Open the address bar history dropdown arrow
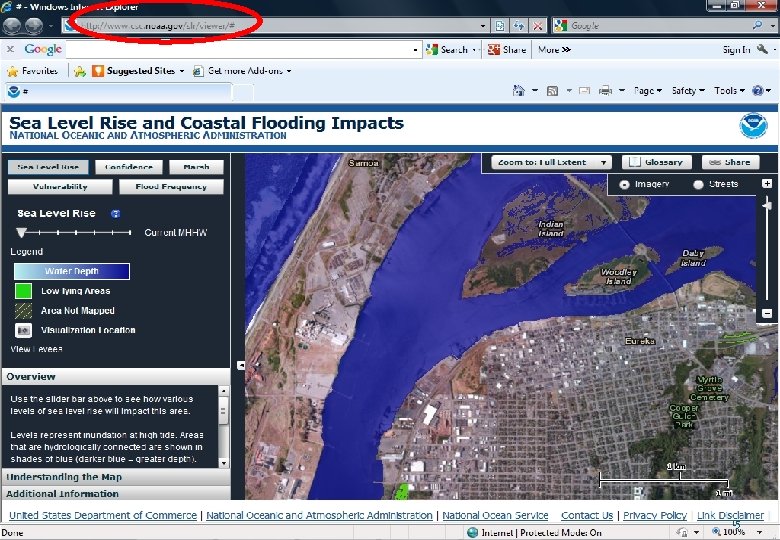 [x=482, y=26]
